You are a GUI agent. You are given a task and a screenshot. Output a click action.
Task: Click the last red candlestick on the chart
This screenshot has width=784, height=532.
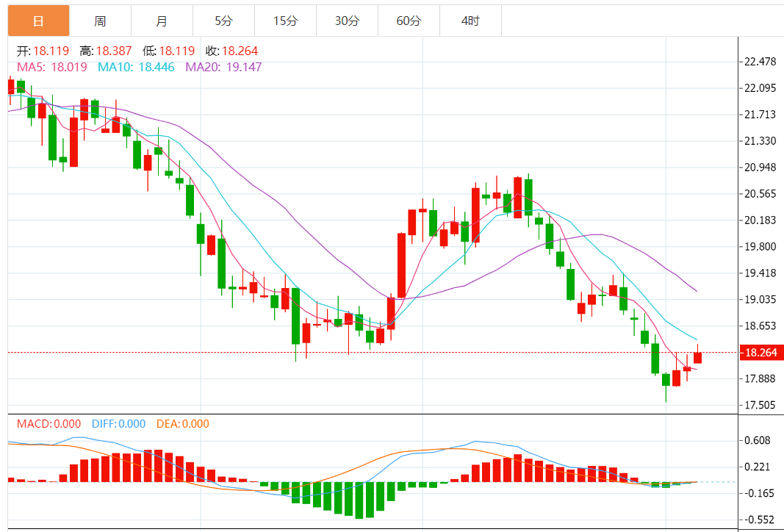[697, 357]
